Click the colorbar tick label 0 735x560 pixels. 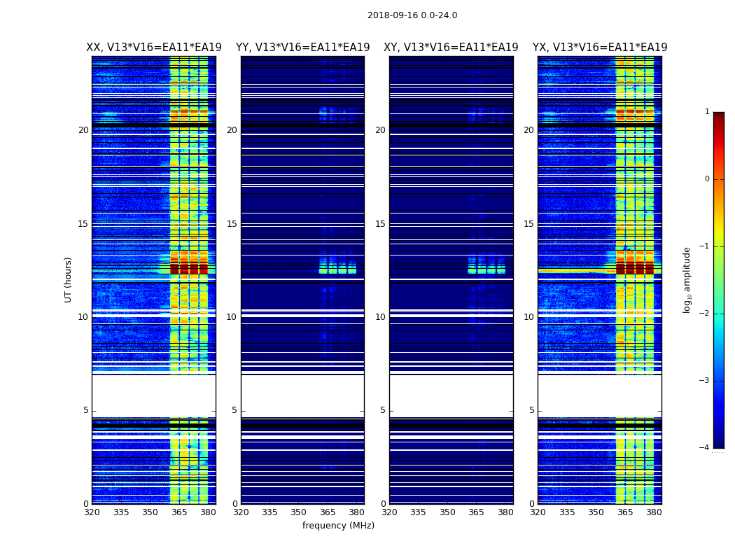[707, 179]
